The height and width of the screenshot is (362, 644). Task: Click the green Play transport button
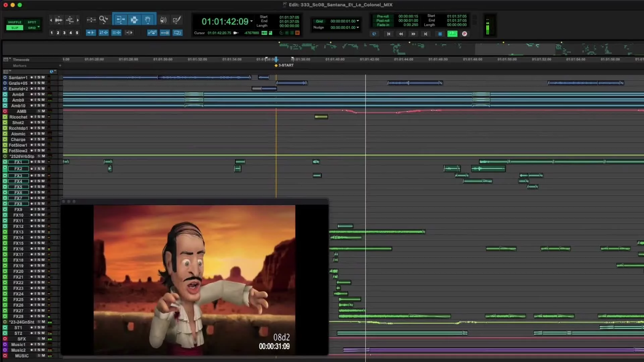452,34
